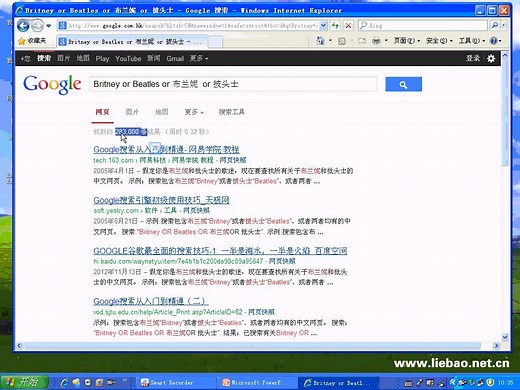Switch to Microsoft PowerPoint taskbar button

[x=257, y=383]
